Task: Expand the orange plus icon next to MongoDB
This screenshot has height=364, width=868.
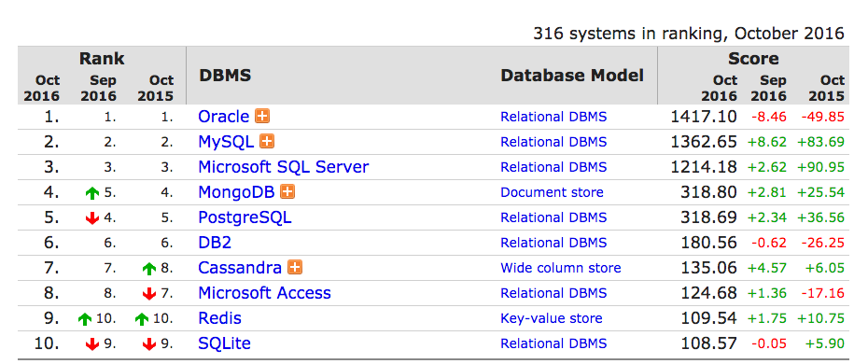Action: (x=287, y=192)
